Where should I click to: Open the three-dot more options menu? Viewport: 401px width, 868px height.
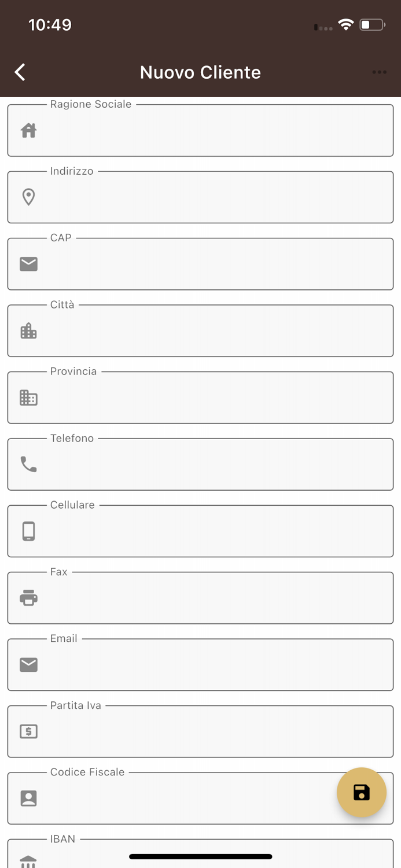coord(379,72)
